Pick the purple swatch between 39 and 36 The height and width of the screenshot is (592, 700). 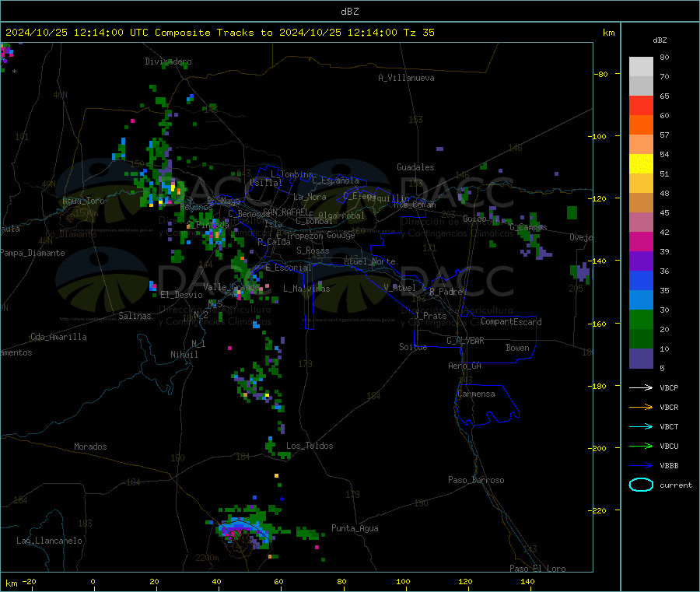641,261
